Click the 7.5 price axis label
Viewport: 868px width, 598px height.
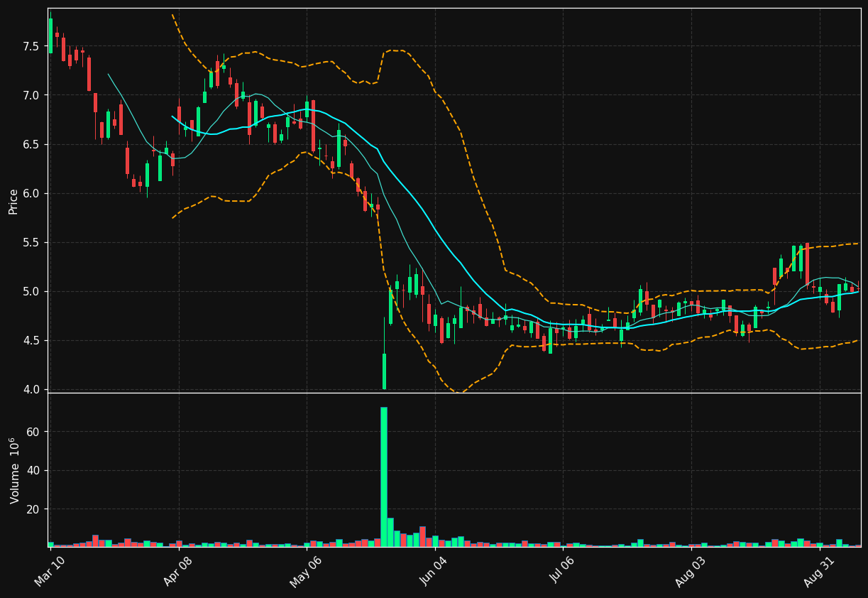(x=31, y=46)
